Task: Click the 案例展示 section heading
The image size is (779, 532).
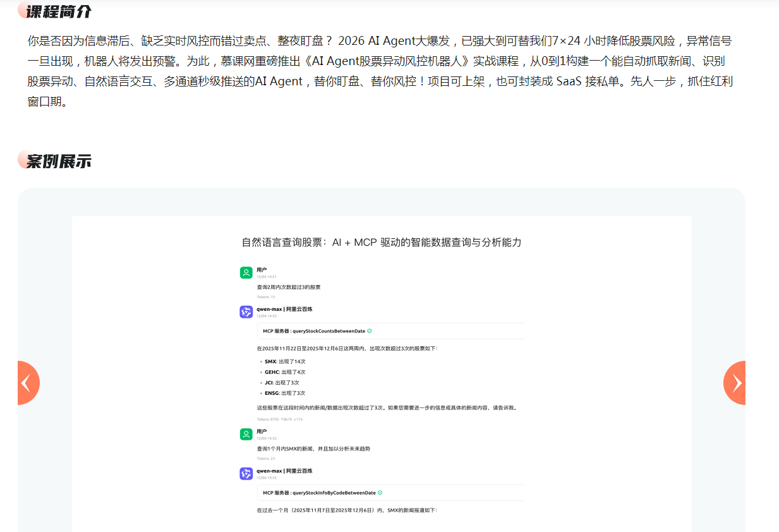Action: (58, 161)
